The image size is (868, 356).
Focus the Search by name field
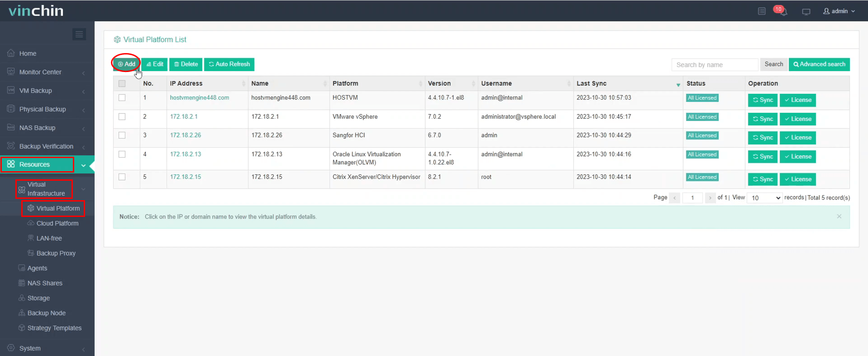click(714, 65)
